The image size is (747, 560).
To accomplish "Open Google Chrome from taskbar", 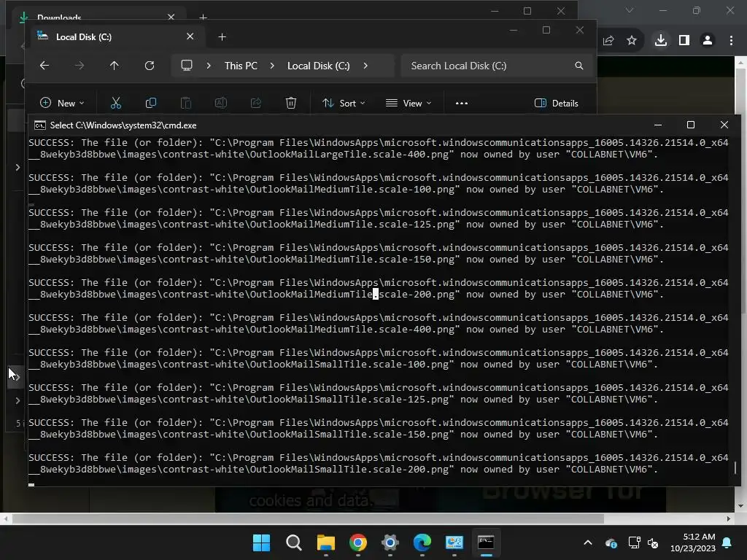I will click(x=357, y=542).
